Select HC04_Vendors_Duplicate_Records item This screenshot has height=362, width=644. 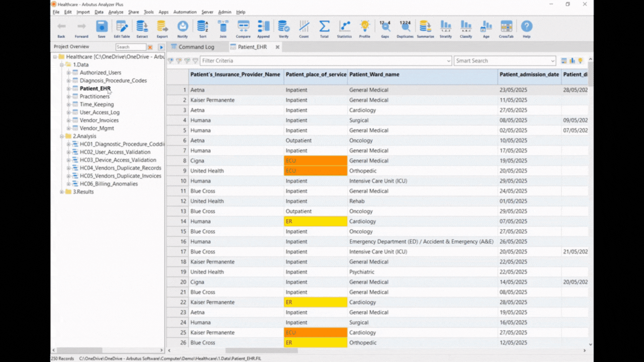(x=120, y=168)
